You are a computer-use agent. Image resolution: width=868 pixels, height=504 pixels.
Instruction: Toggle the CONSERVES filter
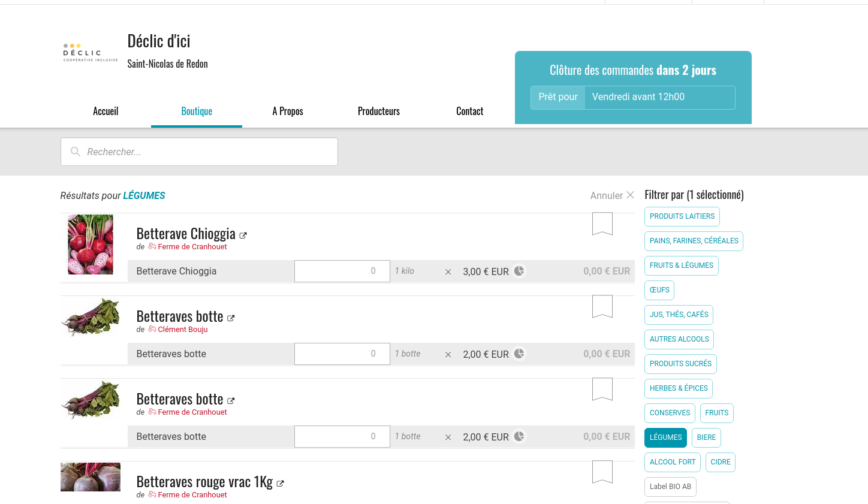click(x=670, y=413)
